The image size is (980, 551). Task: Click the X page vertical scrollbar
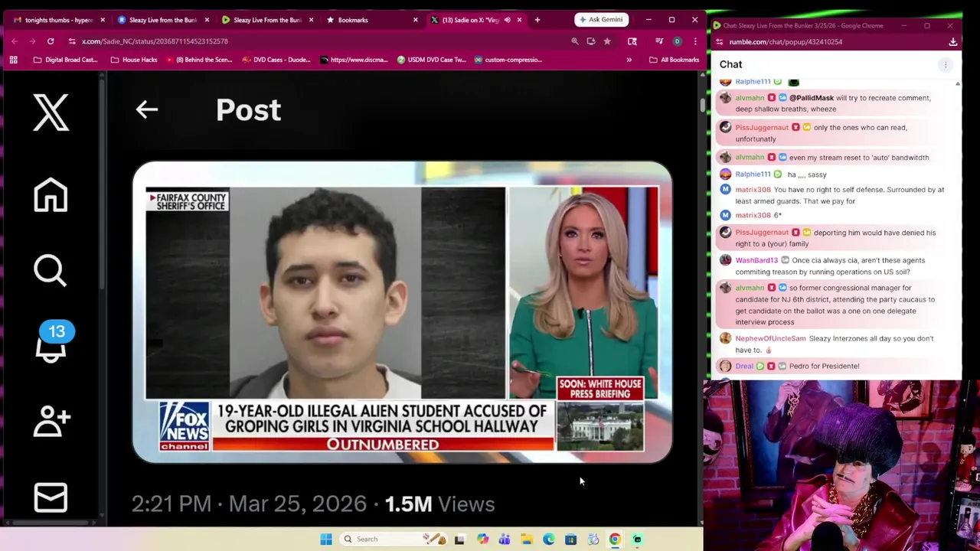click(x=701, y=106)
